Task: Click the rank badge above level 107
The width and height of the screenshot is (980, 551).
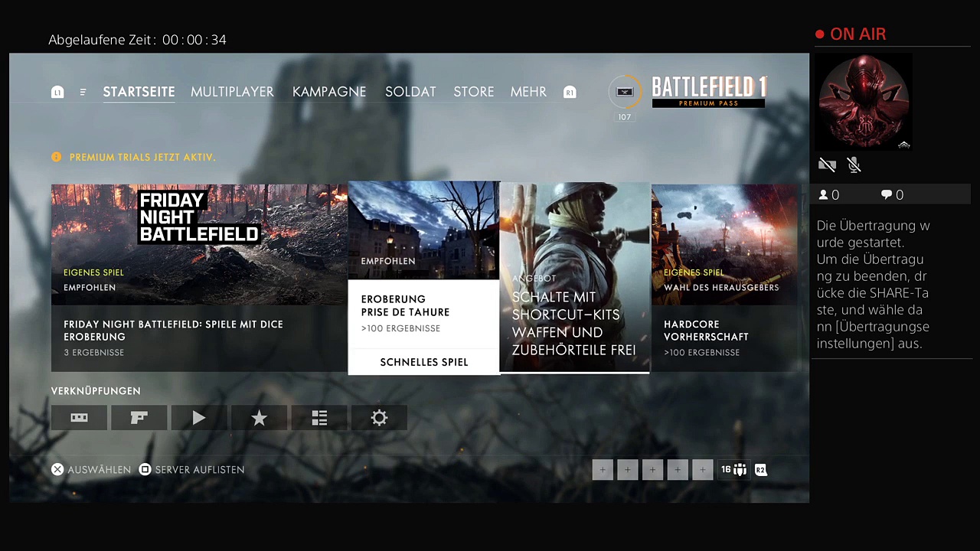Action: 625,92
